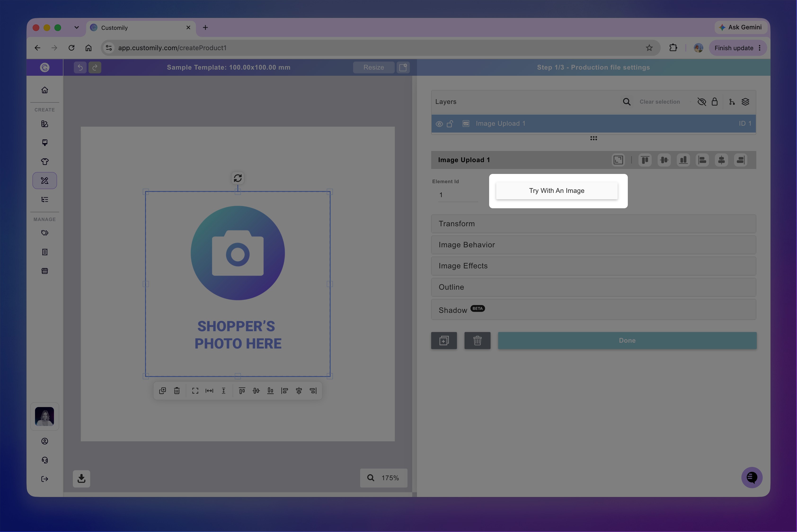Open the store icon under Manage
The height and width of the screenshot is (532, 797).
coord(44,271)
